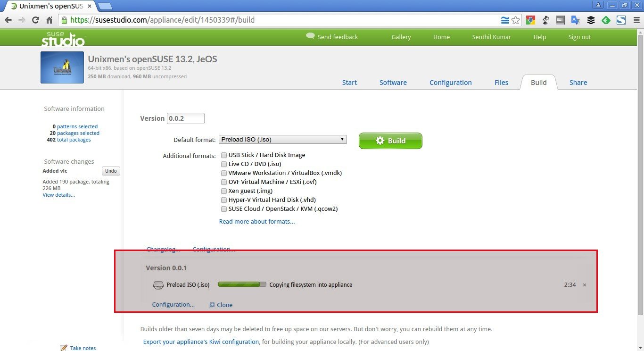Export your appliance's Kiwi configuration link
The height and width of the screenshot is (351, 644).
point(201,342)
